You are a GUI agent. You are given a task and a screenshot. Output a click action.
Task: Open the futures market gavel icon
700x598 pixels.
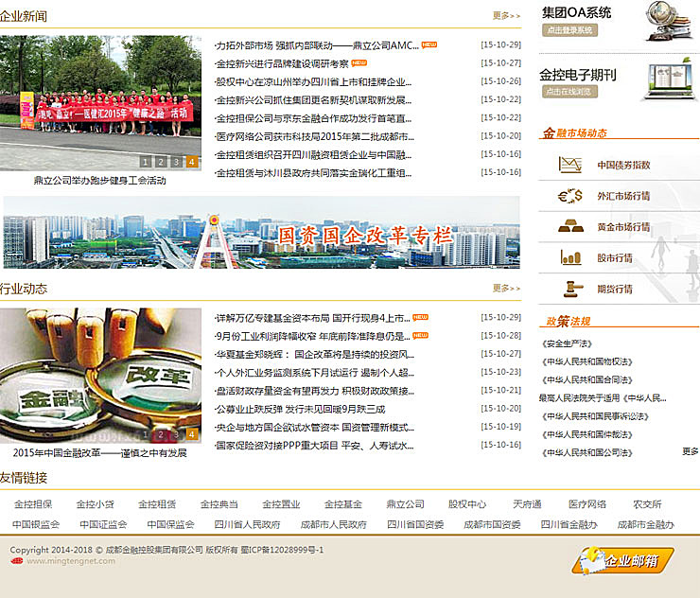tap(571, 289)
